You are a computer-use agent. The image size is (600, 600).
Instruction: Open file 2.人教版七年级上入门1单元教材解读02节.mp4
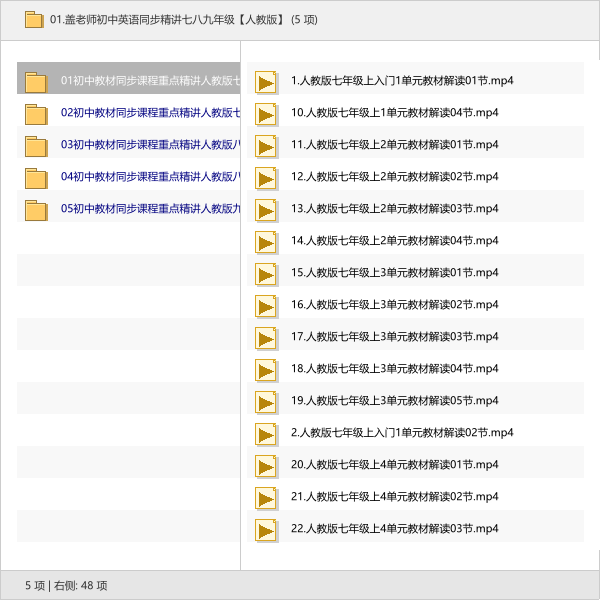tap(401, 432)
